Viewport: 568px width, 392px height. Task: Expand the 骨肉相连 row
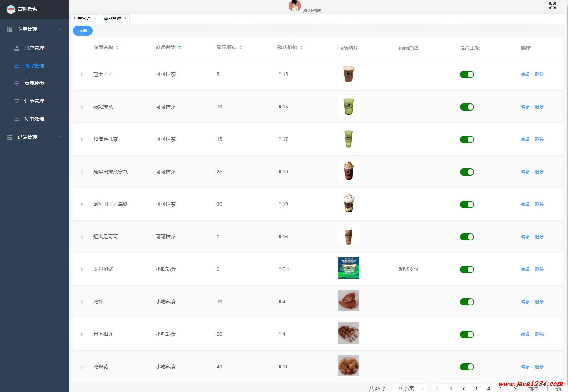point(82,334)
